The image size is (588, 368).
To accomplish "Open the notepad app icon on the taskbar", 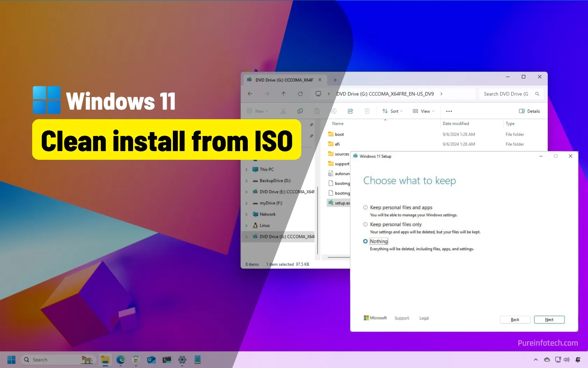I will pyautogui.click(x=198, y=360).
